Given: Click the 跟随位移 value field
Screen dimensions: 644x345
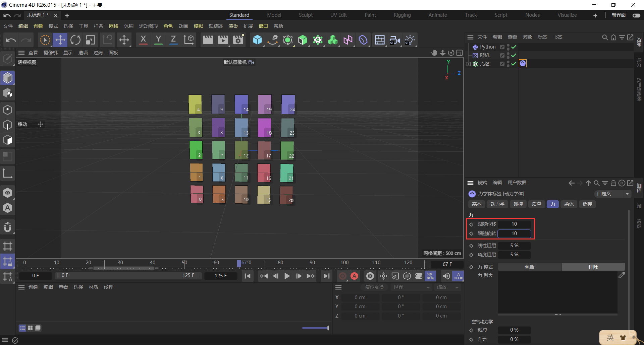Looking at the screenshot, I should [x=514, y=224].
